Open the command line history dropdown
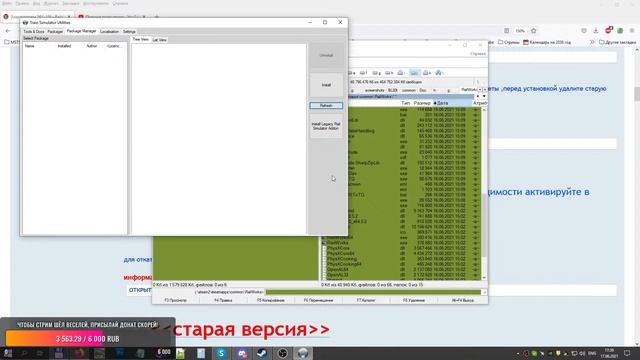The width and height of the screenshot is (640, 360). pos(484,292)
